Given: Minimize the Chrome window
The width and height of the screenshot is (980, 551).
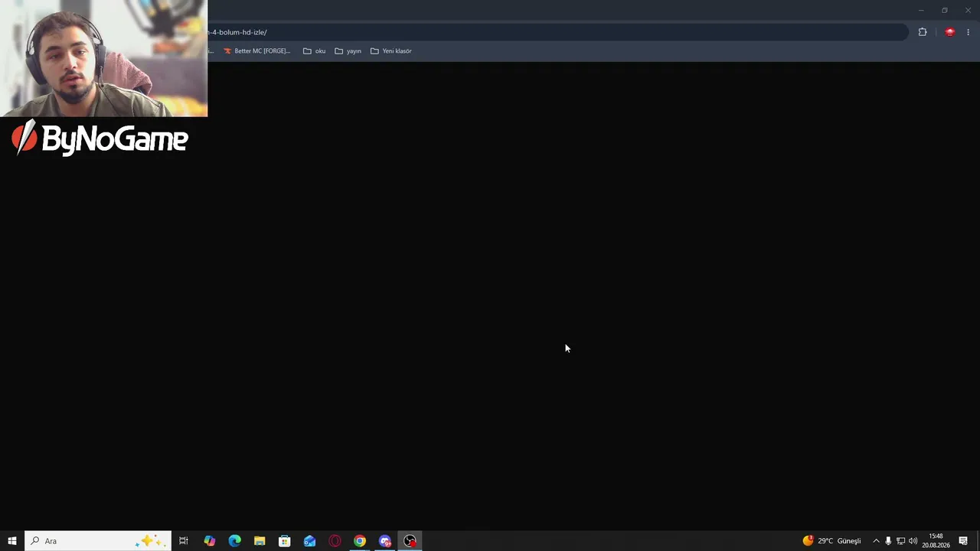Looking at the screenshot, I should click(921, 10).
